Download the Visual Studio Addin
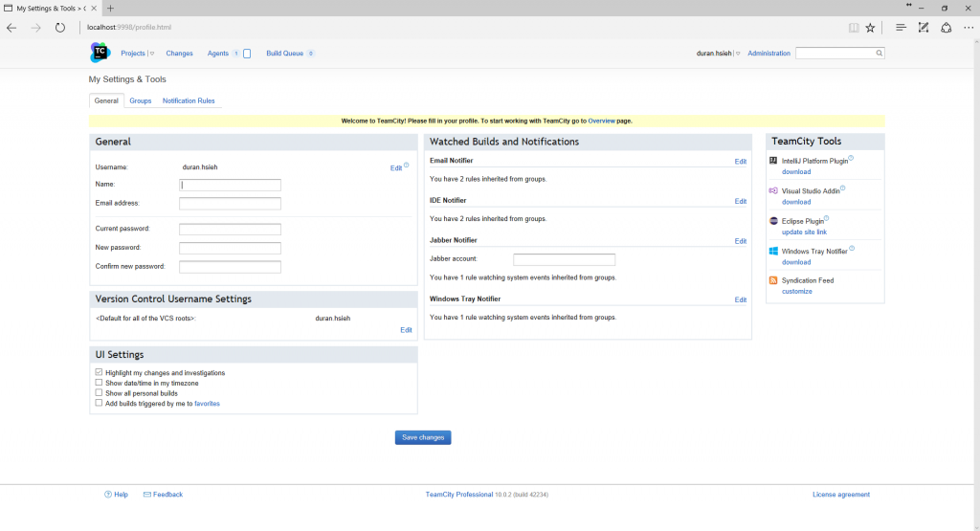Viewport: 980px width, 531px height. coord(796,202)
